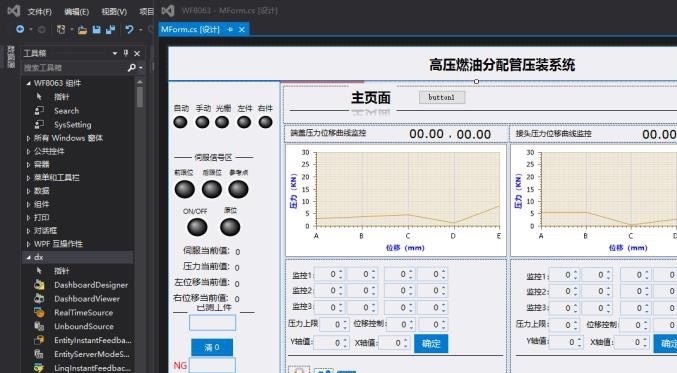The height and width of the screenshot is (373, 677).
Task: Open the 编辑(E) menu
Action: (76, 12)
